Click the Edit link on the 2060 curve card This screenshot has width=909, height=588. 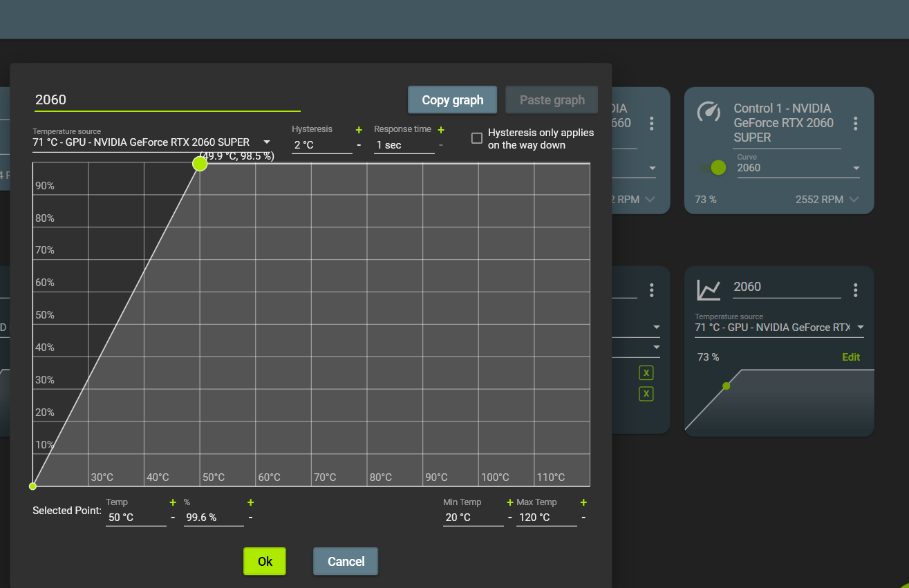(x=851, y=357)
